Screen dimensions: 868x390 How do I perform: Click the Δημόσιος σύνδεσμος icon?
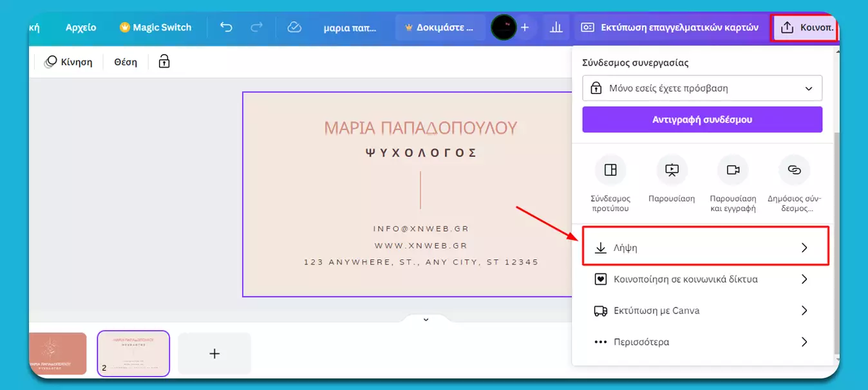pyautogui.click(x=794, y=169)
